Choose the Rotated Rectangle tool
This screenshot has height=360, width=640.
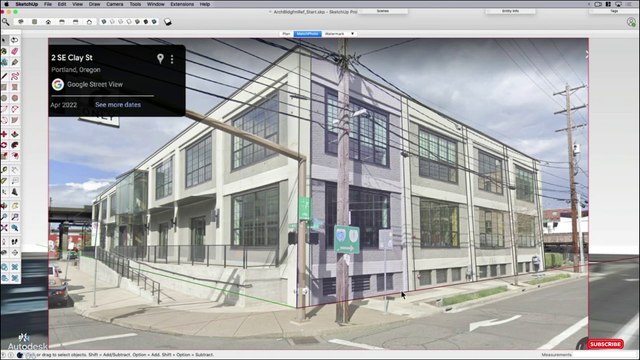pyautogui.click(x=15, y=87)
